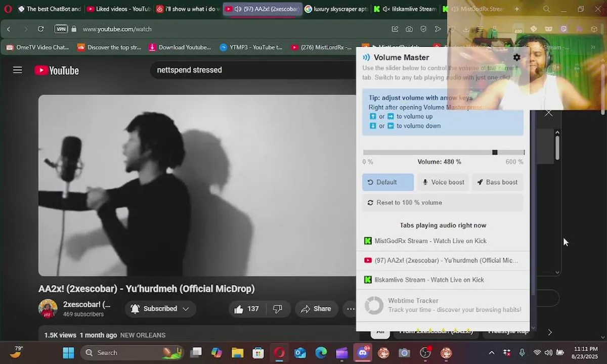Open (276) MistLordRx bookmark

pyautogui.click(x=321, y=48)
